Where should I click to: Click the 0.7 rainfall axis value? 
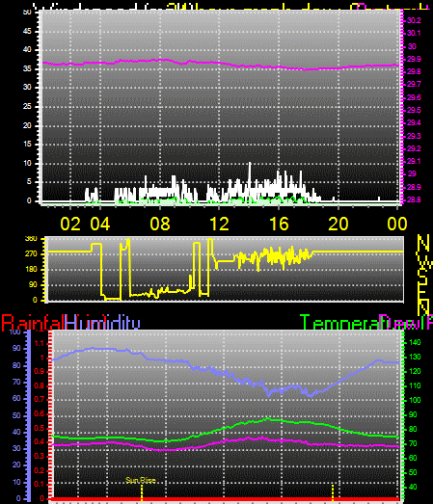40,400
